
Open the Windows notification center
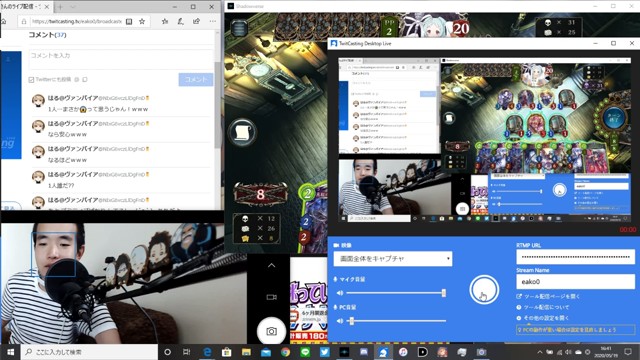coord(628,352)
